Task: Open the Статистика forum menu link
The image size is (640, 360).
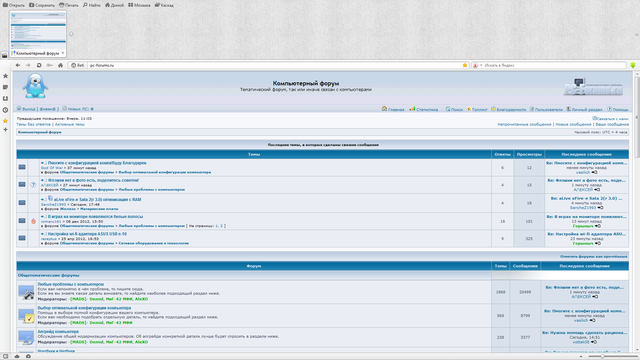Action: (x=424, y=109)
